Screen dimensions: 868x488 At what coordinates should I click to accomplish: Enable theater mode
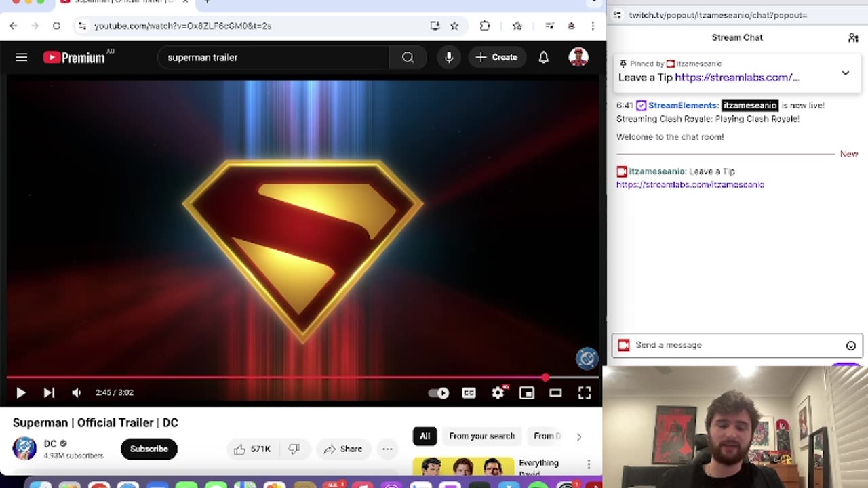(x=555, y=393)
